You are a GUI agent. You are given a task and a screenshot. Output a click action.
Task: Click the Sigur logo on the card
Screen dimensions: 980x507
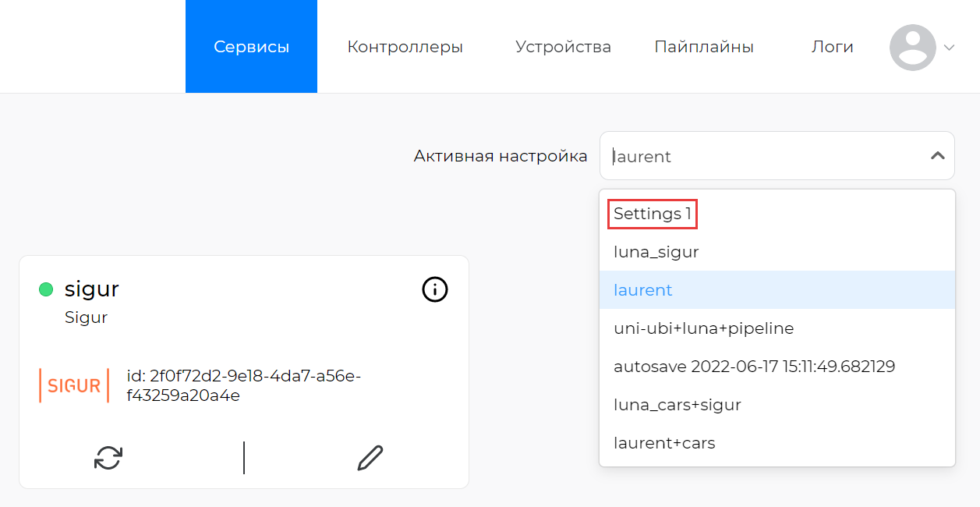coord(74,385)
